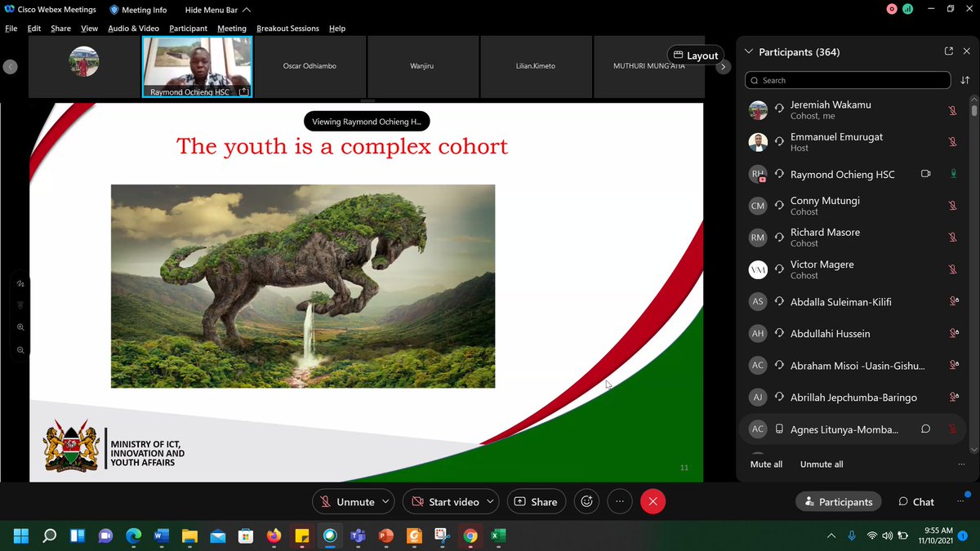Turn on camera with Start video

(x=446, y=501)
